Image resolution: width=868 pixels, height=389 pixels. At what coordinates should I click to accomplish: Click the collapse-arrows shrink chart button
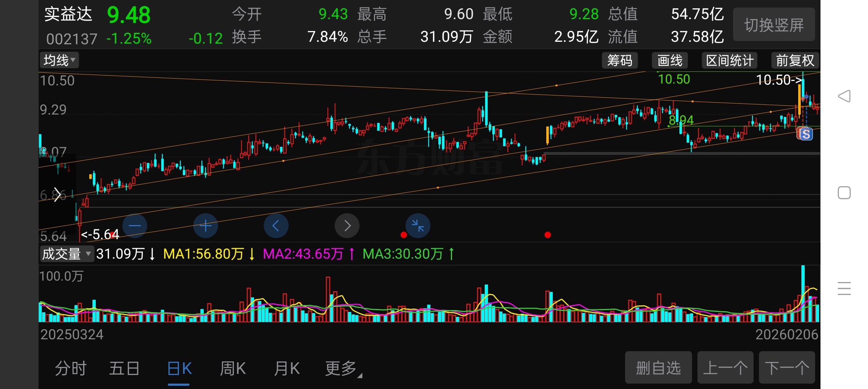pos(418,226)
